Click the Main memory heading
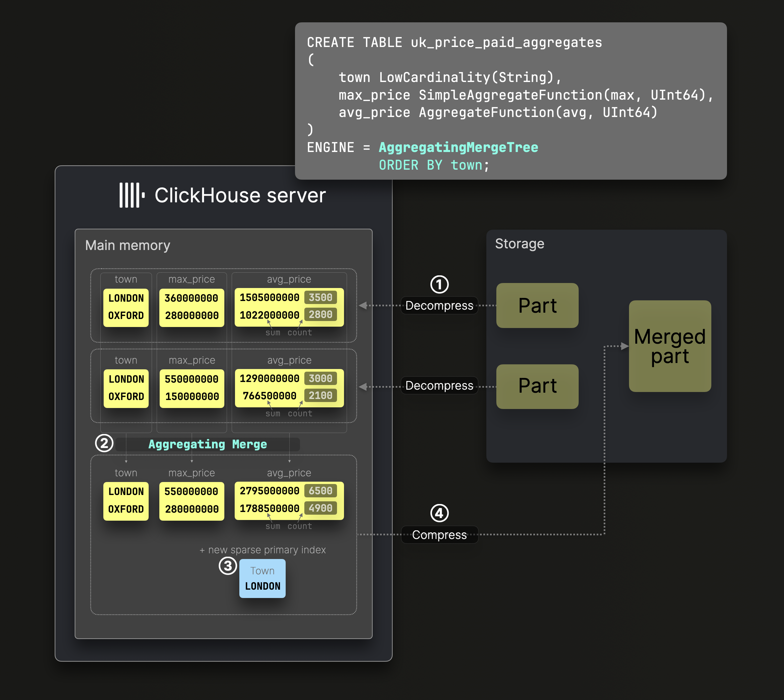The width and height of the screenshot is (784, 700). [127, 245]
